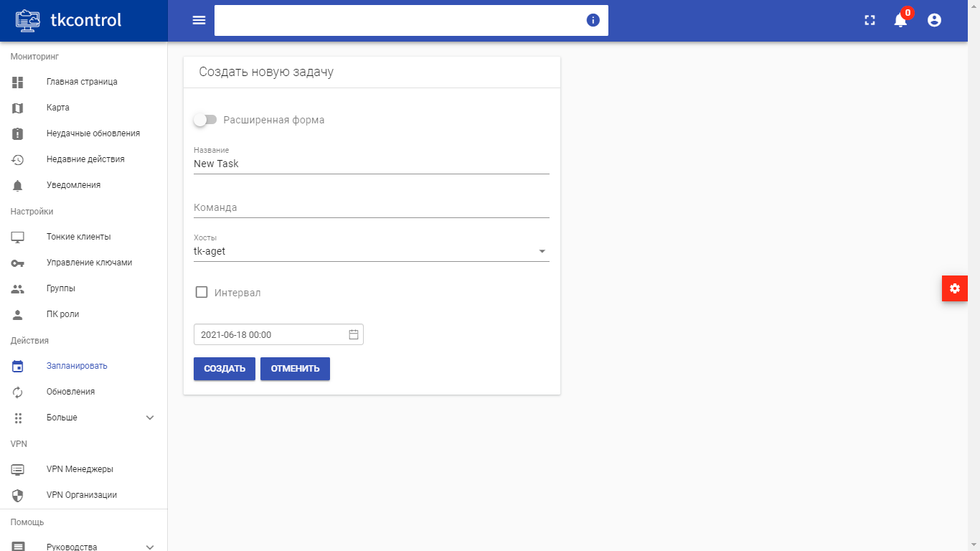This screenshot has width=980, height=551.
Task: Enable the Расширенная форма toggle
Action: pos(205,120)
